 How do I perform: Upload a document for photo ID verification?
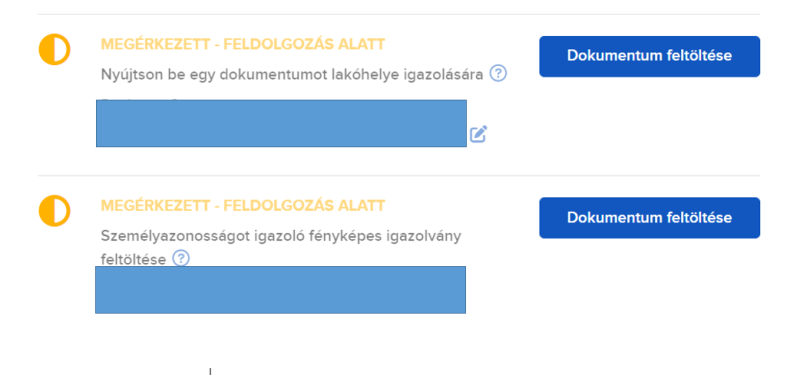[x=649, y=218]
